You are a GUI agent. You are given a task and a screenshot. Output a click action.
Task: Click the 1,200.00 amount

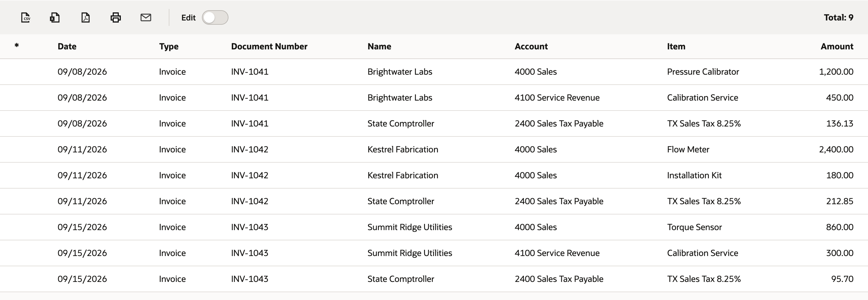coord(836,72)
